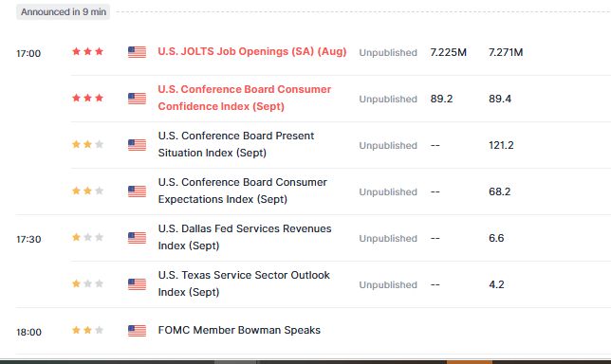Open U.S. Conference Board Present Situation Index
This screenshot has width=611, height=364.
235,144
